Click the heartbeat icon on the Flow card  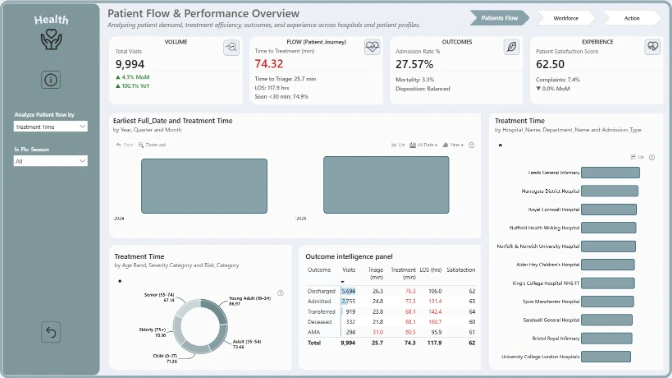click(372, 46)
